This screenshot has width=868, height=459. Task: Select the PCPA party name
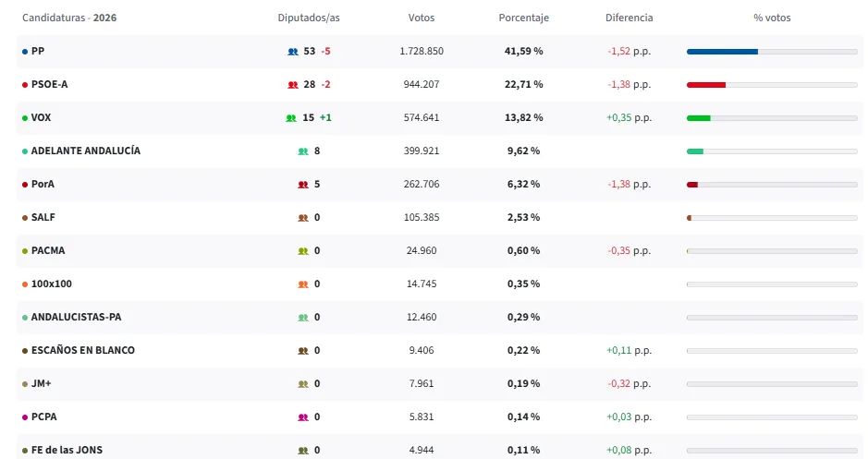43,417
